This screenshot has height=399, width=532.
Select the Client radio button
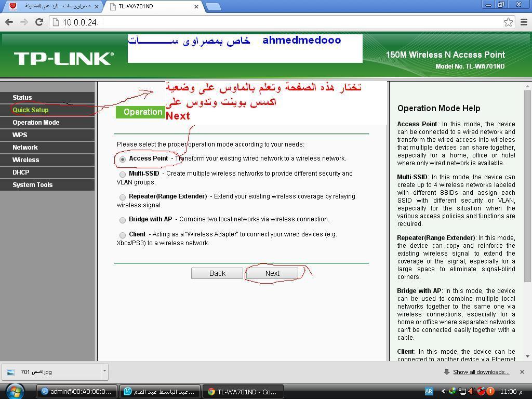point(123,235)
